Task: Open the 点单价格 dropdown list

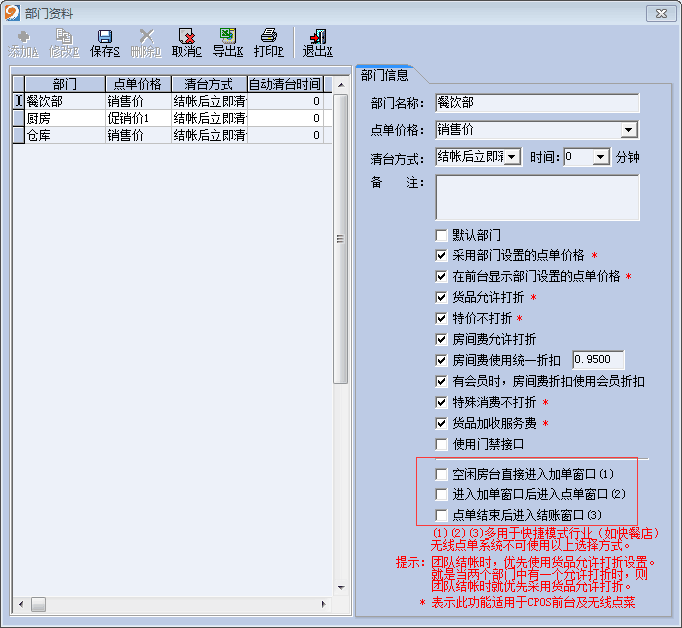Action: [x=628, y=130]
